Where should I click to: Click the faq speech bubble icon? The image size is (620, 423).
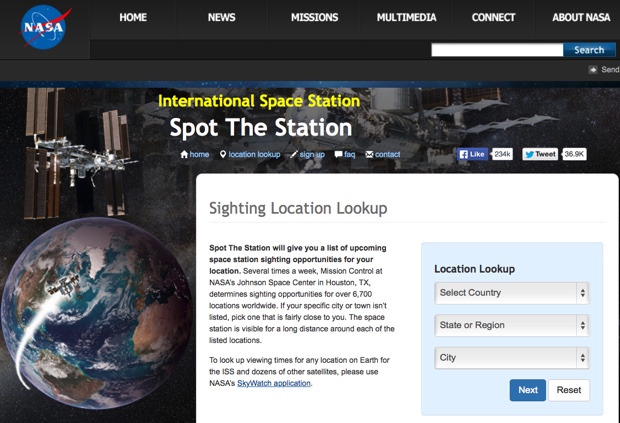pyautogui.click(x=338, y=154)
